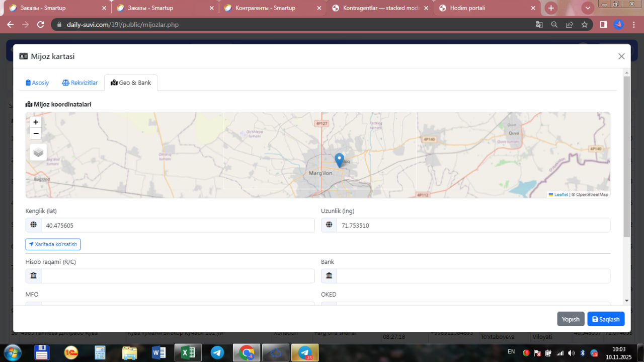
Task: Save with the Saqlash button
Action: pos(606,319)
